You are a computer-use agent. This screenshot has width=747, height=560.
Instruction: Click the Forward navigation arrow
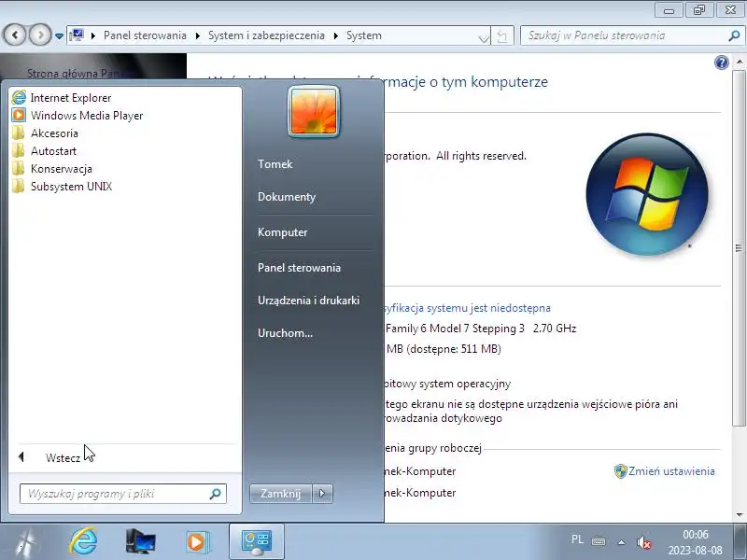pyautogui.click(x=40, y=35)
